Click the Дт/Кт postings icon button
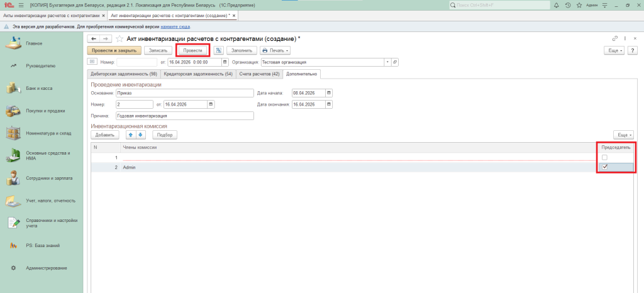 [x=219, y=50]
